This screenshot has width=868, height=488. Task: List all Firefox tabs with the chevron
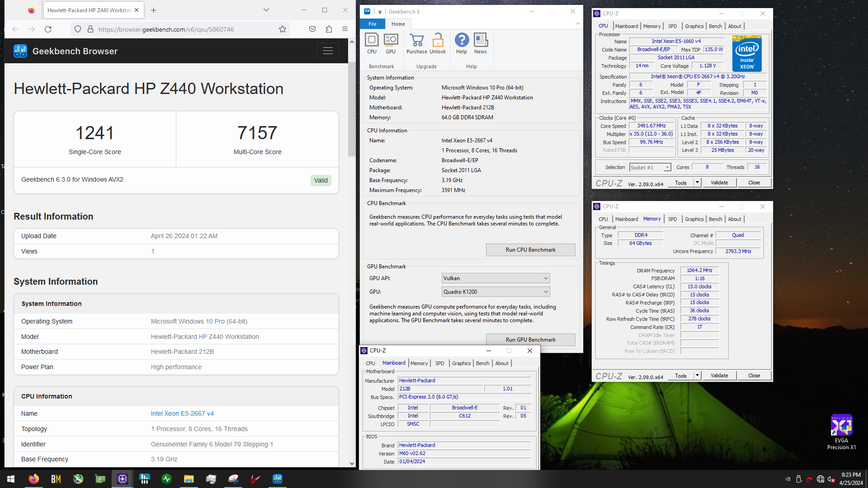pyautogui.click(x=266, y=10)
